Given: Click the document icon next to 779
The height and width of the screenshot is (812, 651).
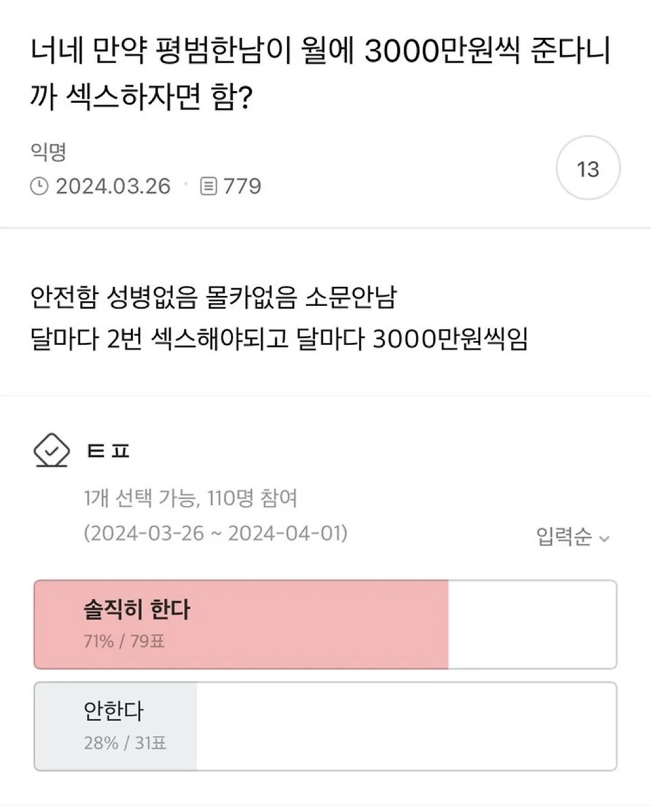Looking at the screenshot, I should tap(208, 187).
